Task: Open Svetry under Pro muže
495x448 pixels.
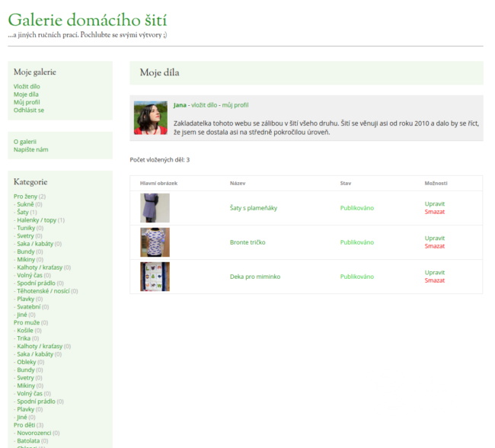Action: [25, 378]
